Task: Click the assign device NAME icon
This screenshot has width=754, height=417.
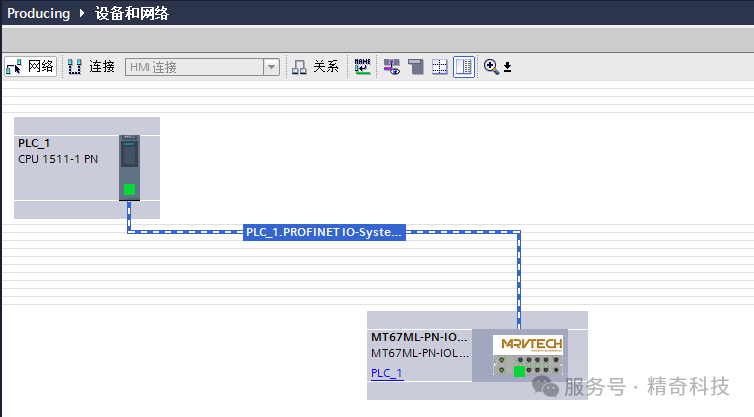Action: [362, 66]
